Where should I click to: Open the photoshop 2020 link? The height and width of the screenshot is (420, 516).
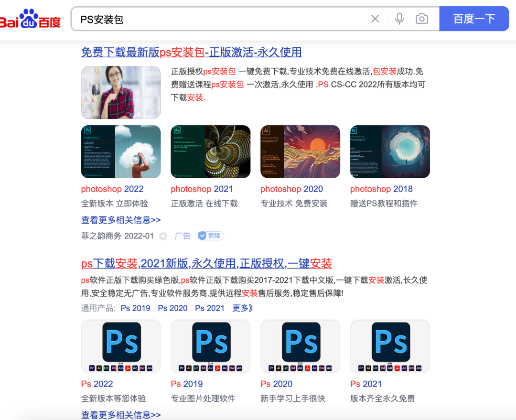pyautogui.click(x=291, y=189)
